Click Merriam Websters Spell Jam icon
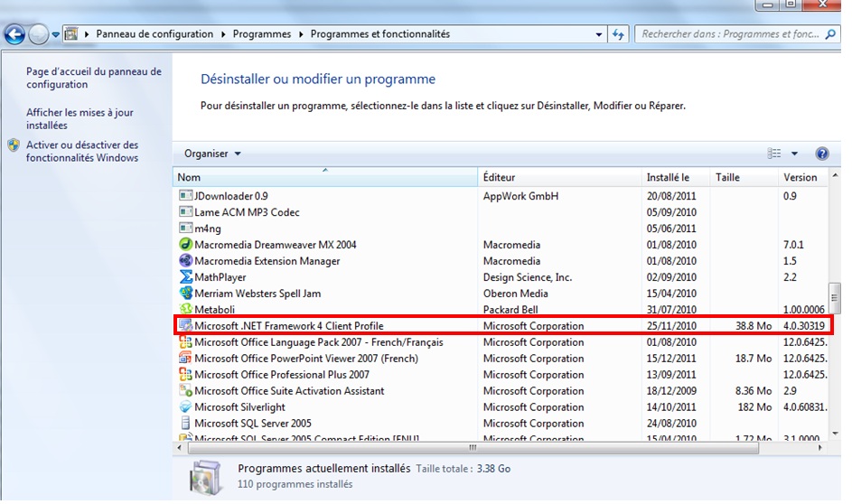Viewport: 852px width, 504px height. pyautogui.click(x=186, y=294)
